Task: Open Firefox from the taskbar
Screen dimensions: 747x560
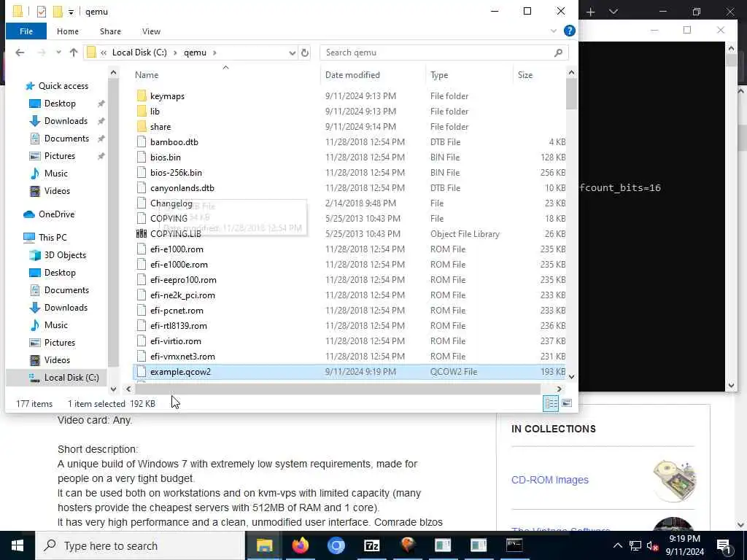Action: [300, 545]
